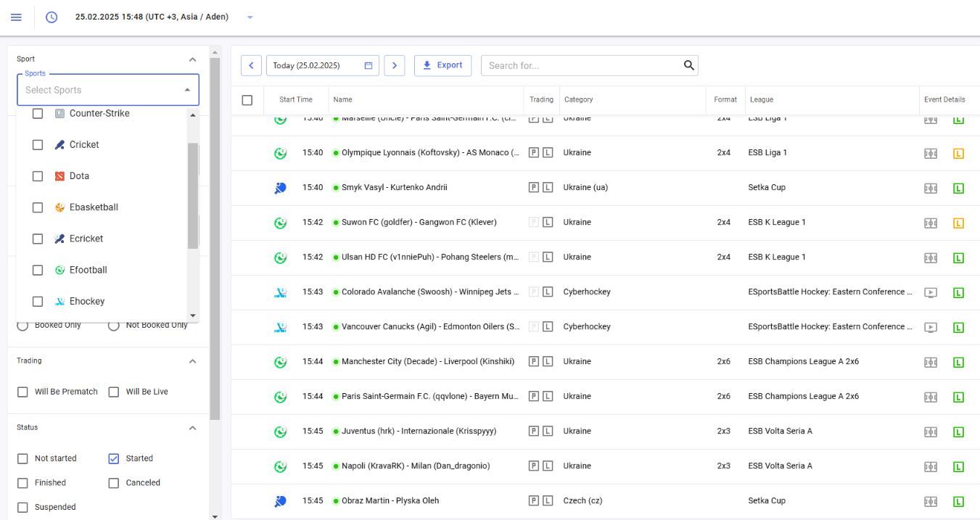Viewport: 980px width, 520px height.
Task: Click ehockey icon for Vancouver Canucks row
Action: click(x=281, y=327)
